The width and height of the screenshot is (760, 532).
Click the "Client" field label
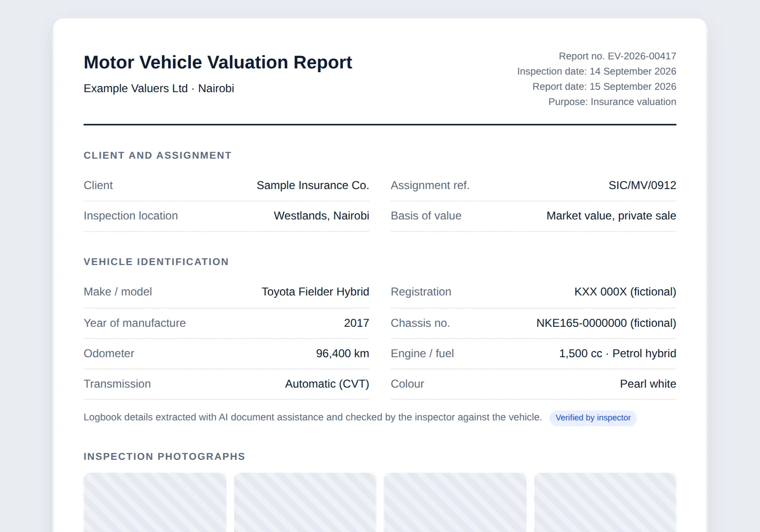click(98, 185)
